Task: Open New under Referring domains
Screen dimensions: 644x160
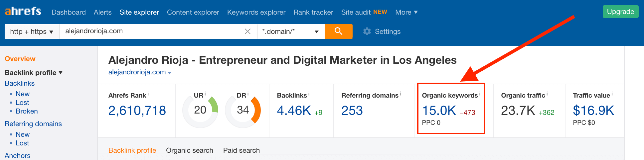Action: [23, 134]
